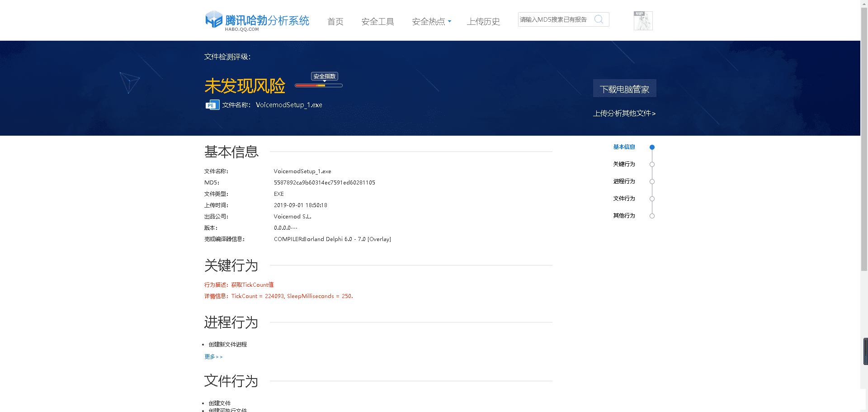Open 安全工具 navigation item
Image resolution: width=868 pixels, height=412 pixels.
(377, 21)
